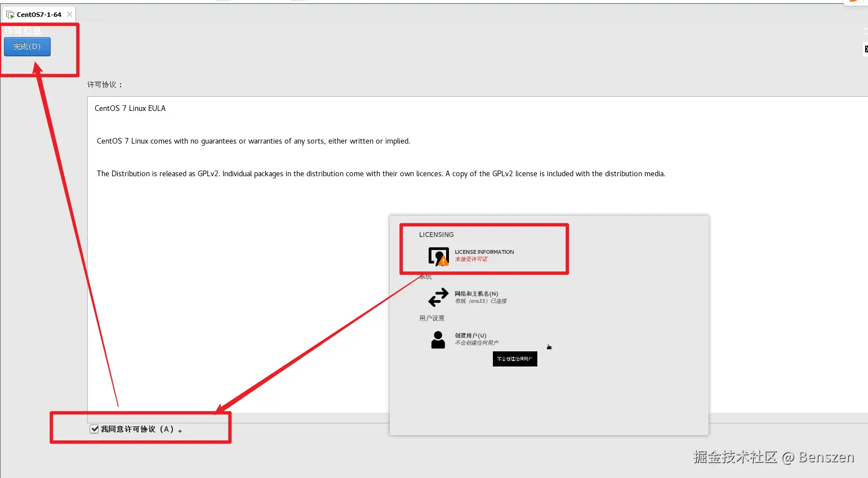The width and height of the screenshot is (868, 478).
Task: Click the 'comes with no guarantees' EULA line
Action: click(x=253, y=141)
